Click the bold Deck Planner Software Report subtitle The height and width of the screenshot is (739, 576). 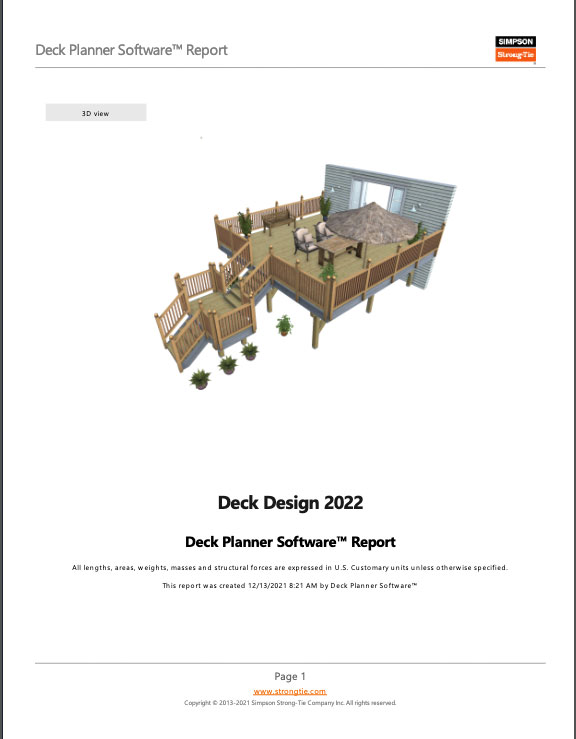(x=290, y=542)
